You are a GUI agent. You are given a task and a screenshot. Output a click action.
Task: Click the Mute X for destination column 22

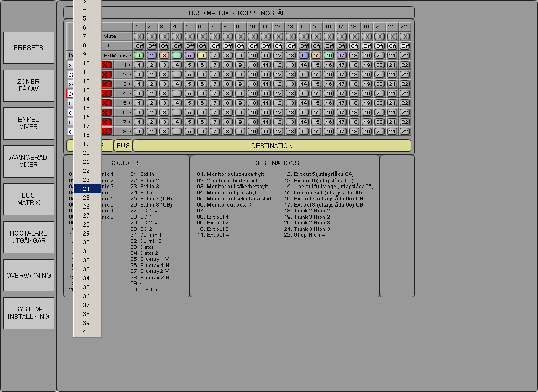[x=405, y=36]
